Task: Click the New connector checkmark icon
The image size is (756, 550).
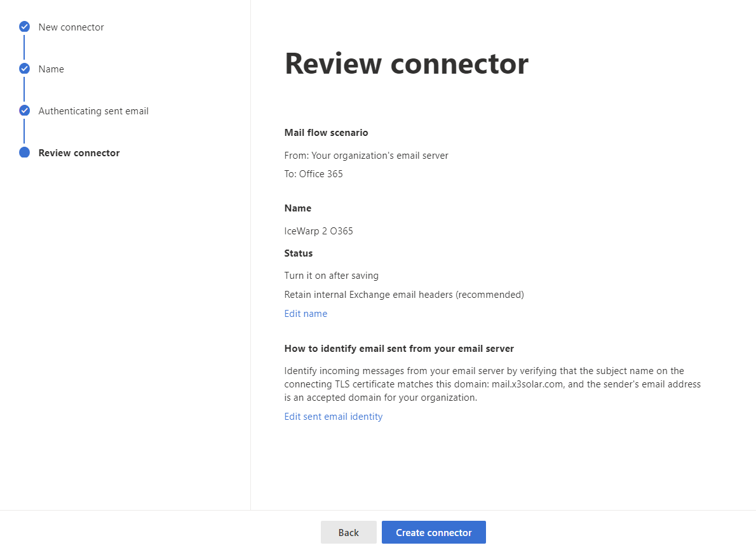Action: click(x=24, y=27)
